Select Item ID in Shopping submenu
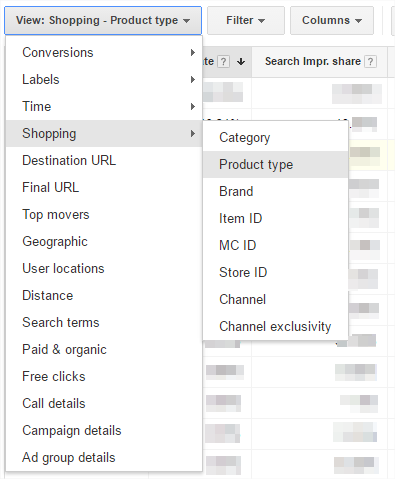 pyautogui.click(x=275, y=219)
